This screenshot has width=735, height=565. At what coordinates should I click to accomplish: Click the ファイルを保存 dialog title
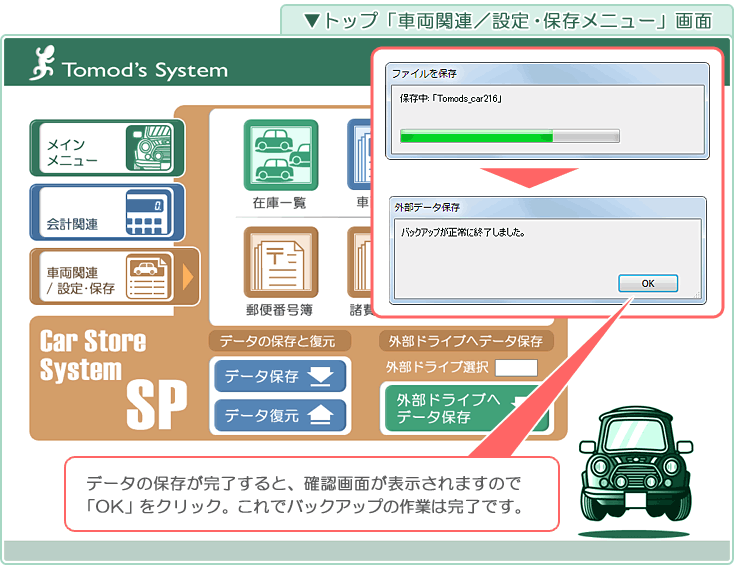[x=424, y=74]
